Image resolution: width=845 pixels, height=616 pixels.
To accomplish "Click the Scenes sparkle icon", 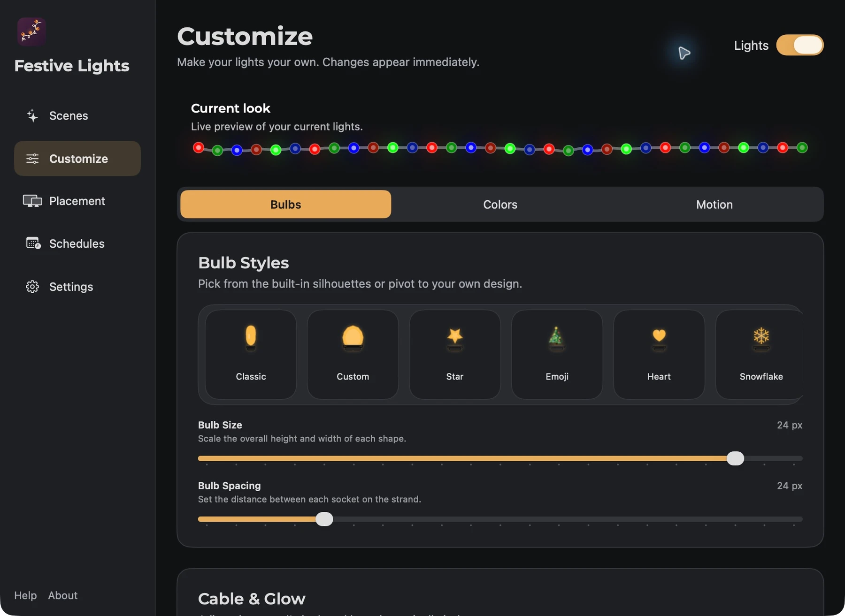I will [x=32, y=116].
